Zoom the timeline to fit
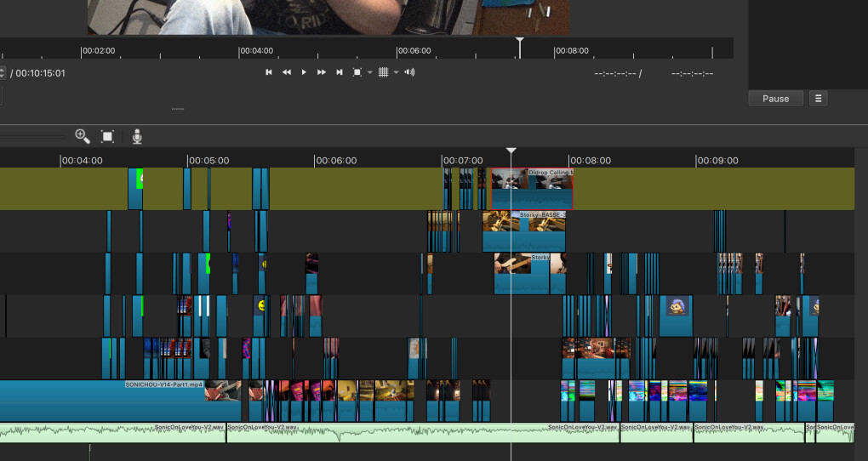Screen dimensions: 868x461 click(107, 136)
